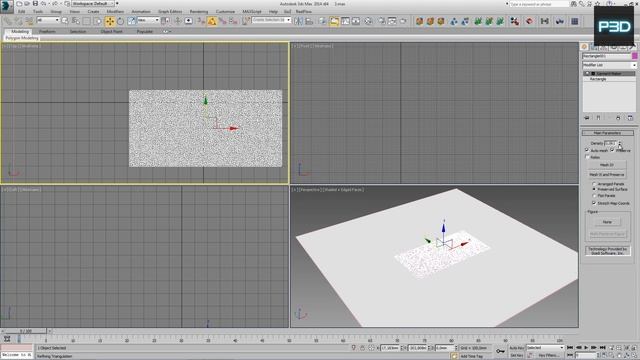The width and height of the screenshot is (640, 360).
Task: Open the Workspace Default dropdown
Action: [x=93, y=4]
